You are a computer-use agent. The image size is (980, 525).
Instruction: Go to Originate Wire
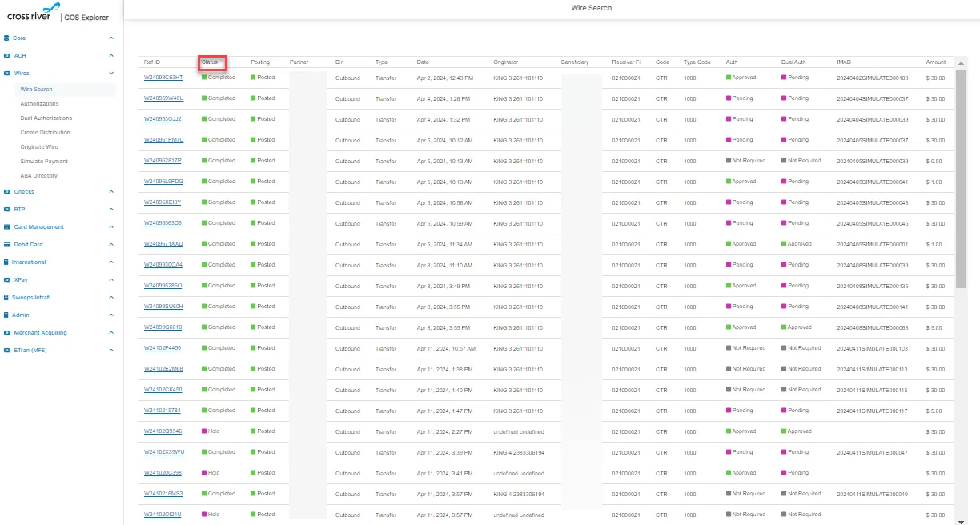[38, 147]
